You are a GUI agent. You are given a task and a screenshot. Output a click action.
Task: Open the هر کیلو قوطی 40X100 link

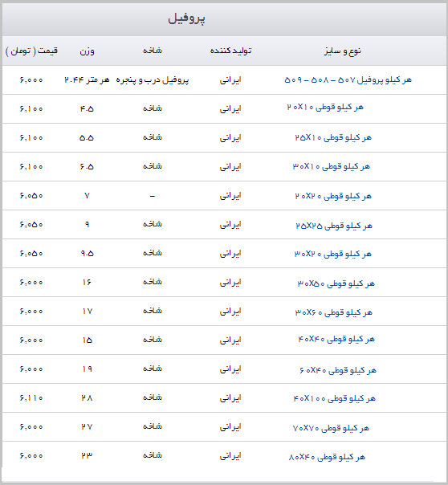click(x=335, y=399)
